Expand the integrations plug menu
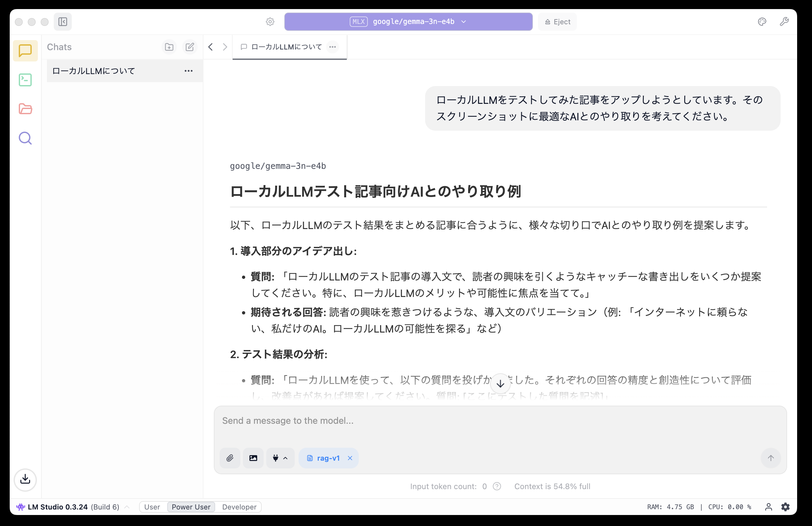 click(280, 458)
